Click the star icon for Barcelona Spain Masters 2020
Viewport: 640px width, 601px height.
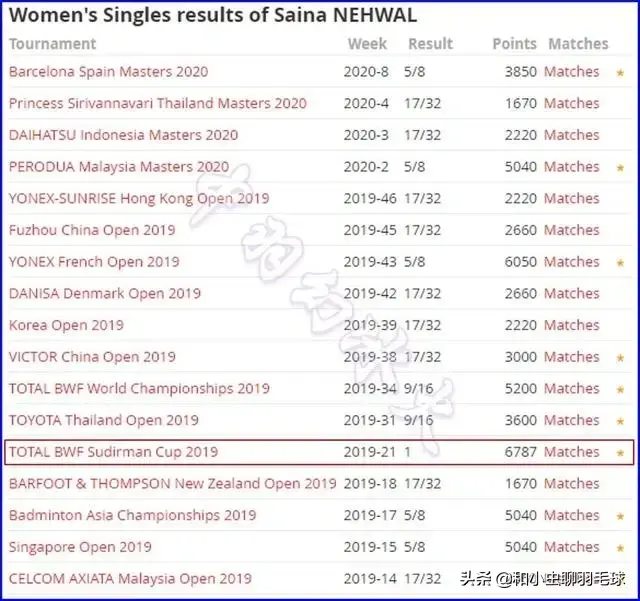click(620, 73)
